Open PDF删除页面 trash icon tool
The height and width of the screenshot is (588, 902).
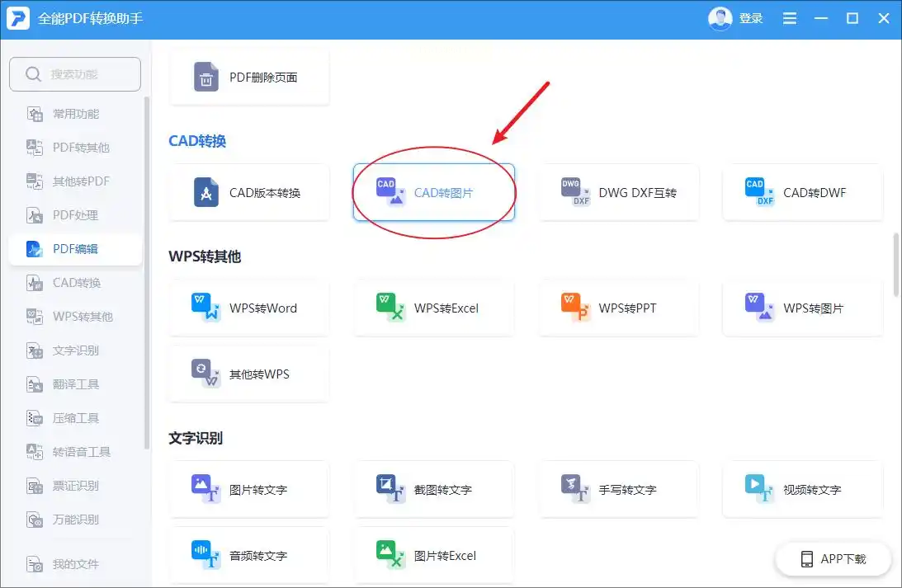point(206,77)
